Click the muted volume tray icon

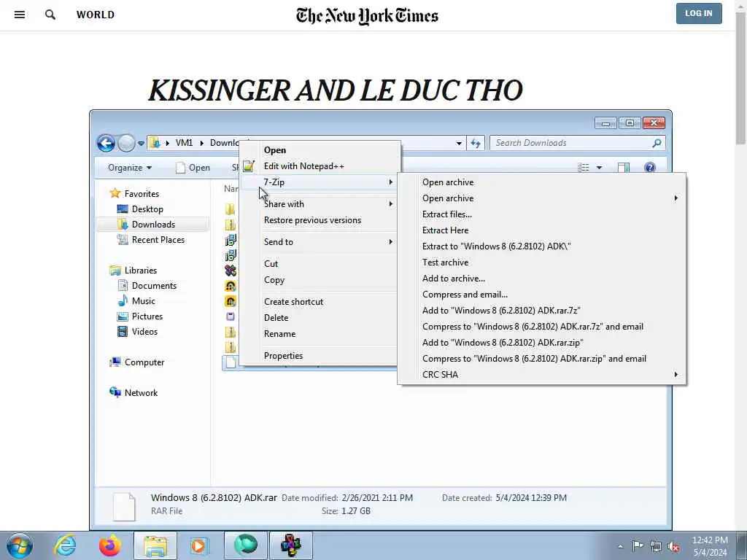pos(673,546)
